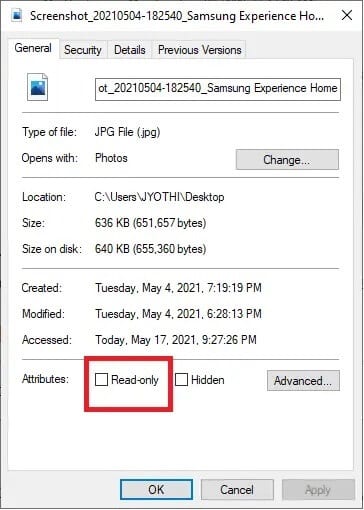Viewport: 364px width, 510px height.
Task: Confirm with the OK button
Action: [x=156, y=490]
